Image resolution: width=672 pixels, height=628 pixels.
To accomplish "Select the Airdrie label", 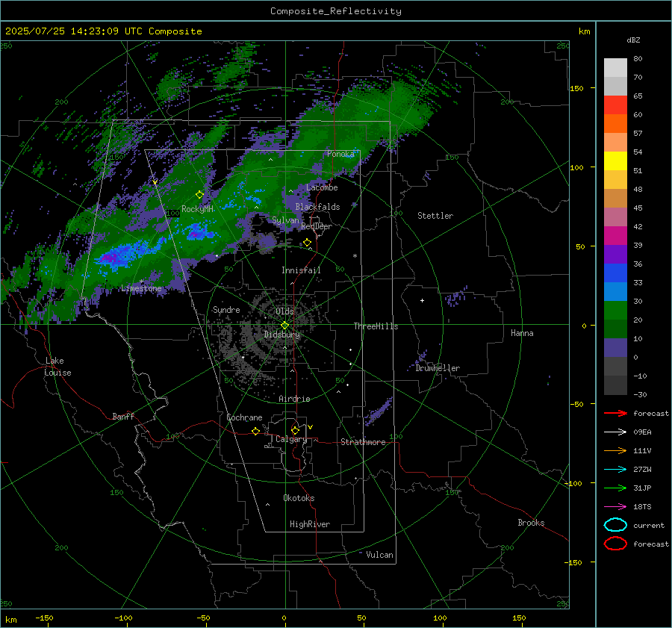I will [x=294, y=399].
